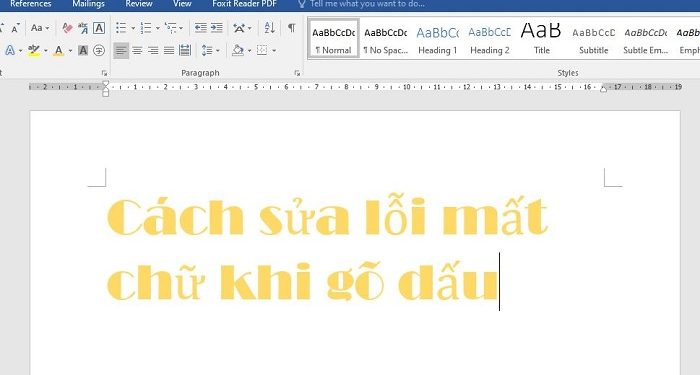Apply the Heading 1 style
This screenshot has width=700, height=375.
(x=438, y=38)
